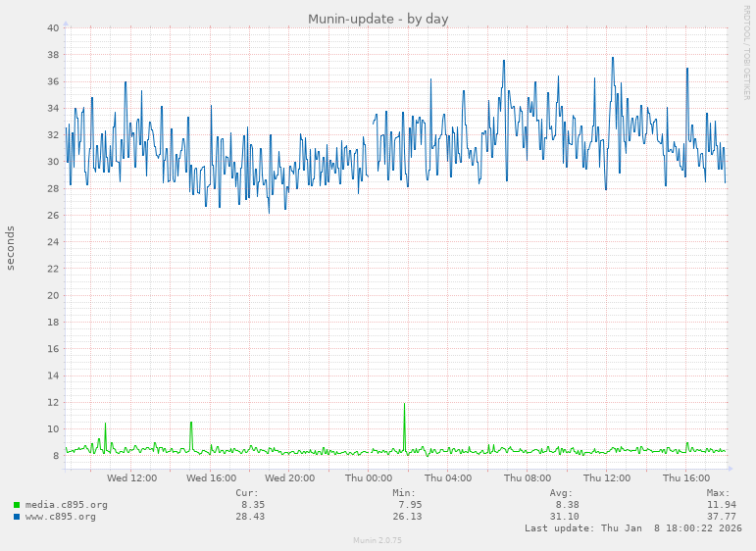The image size is (756, 551).
Task: Click the y-axis label 26
Action: pyautogui.click(x=53, y=216)
